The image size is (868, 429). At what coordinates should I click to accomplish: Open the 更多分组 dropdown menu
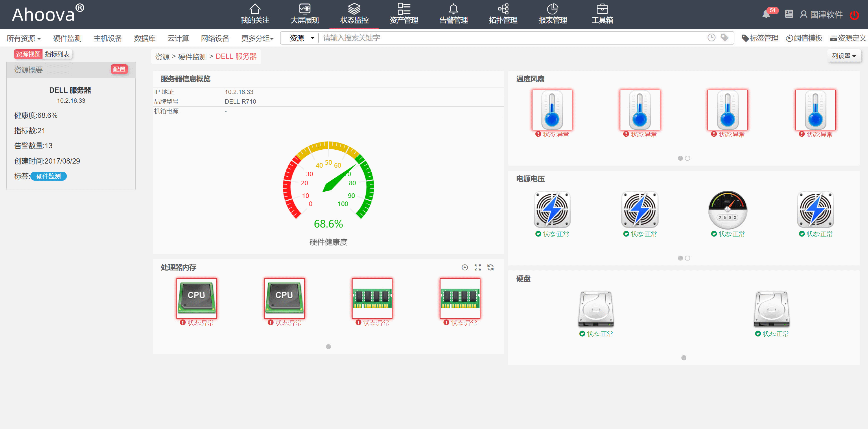pos(257,38)
